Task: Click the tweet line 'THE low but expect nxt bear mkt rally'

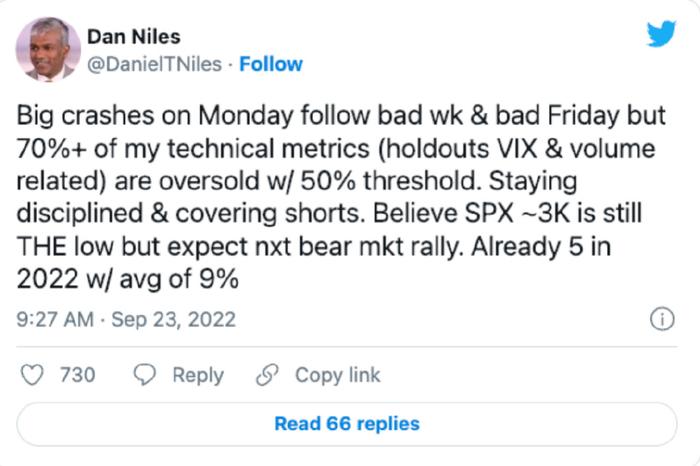Action: [240, 246]
